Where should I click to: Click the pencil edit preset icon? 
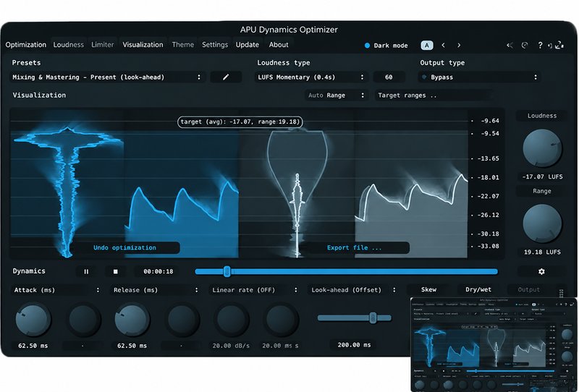pos(226,77)
